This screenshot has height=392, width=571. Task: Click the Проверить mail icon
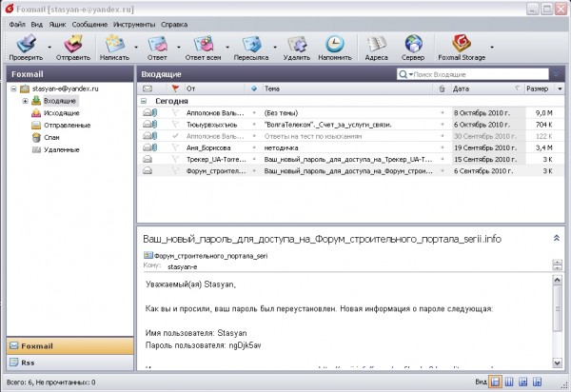26,45
